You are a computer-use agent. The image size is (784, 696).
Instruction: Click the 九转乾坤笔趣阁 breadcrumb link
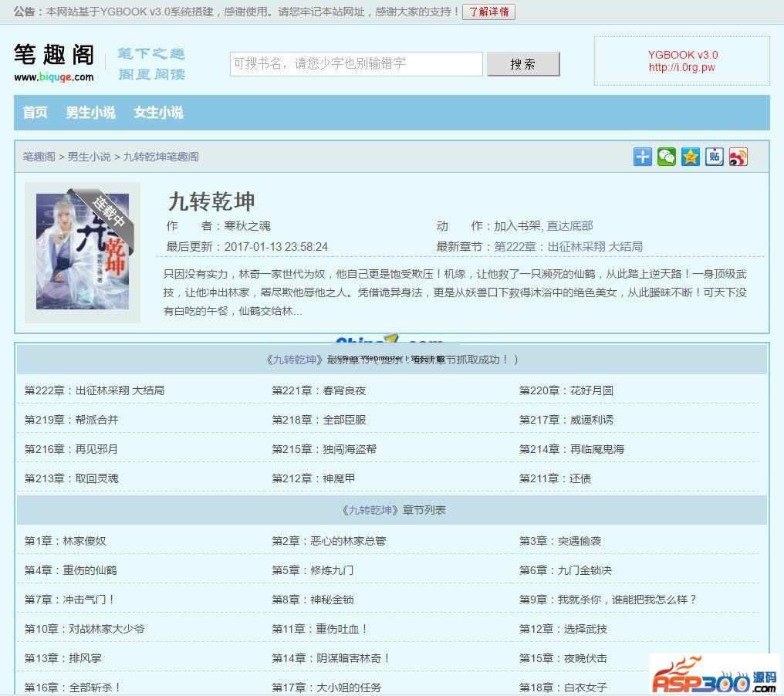click(161, 157)
